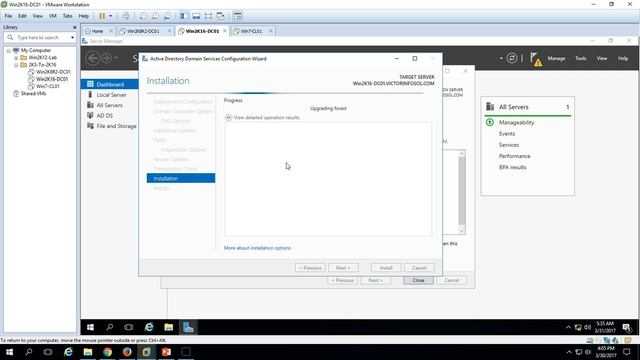Click the Server Manager refresh icon
640x360 pixels.
click(512, 58)
